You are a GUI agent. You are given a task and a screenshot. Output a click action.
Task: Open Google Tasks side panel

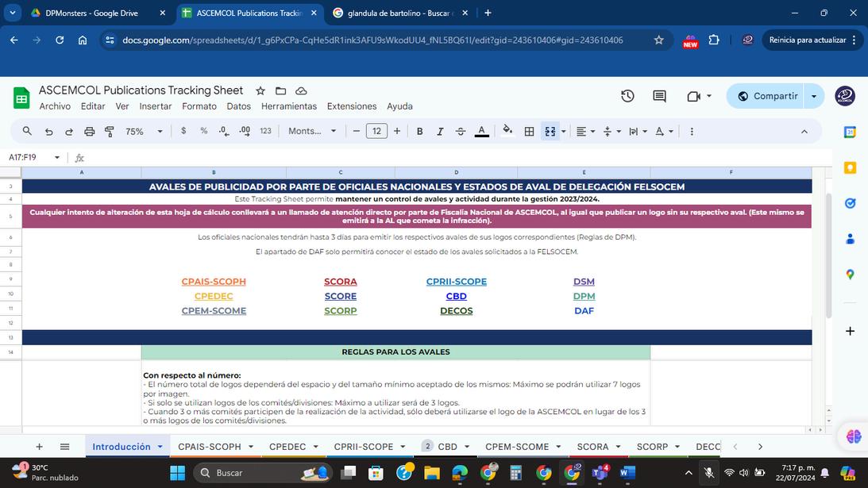click(x=850, y=203)
